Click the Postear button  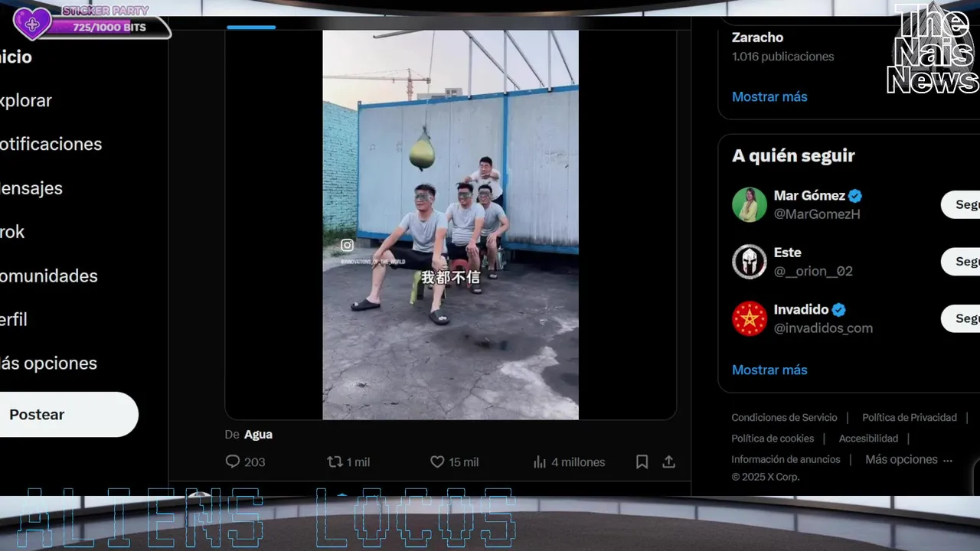point(69,414)
